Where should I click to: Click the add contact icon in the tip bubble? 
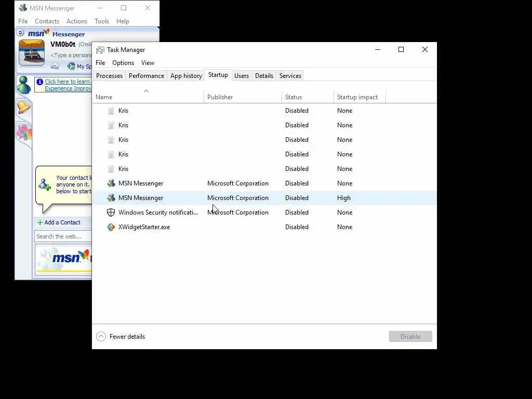tap(45, 184)
